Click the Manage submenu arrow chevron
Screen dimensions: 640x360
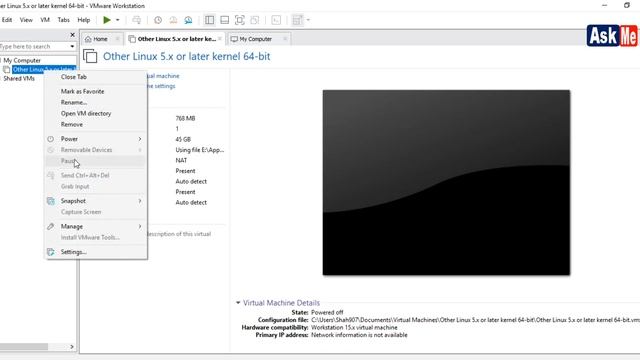[140, 227]
